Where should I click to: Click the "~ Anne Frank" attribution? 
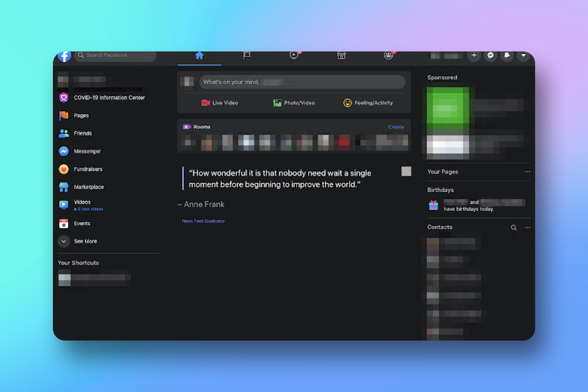tap(201, 204)
